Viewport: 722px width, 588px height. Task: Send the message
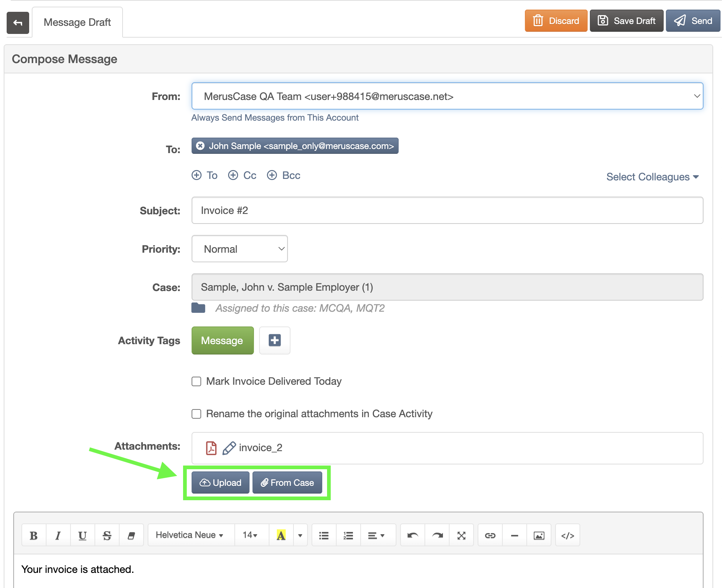[693, 21]
